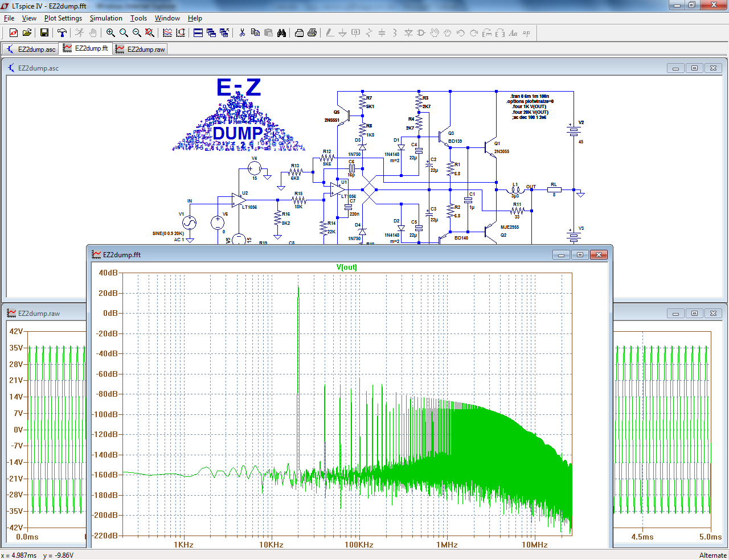
Task: Switch to the EZ2dump.fft tab
Action: coord(85,49)
